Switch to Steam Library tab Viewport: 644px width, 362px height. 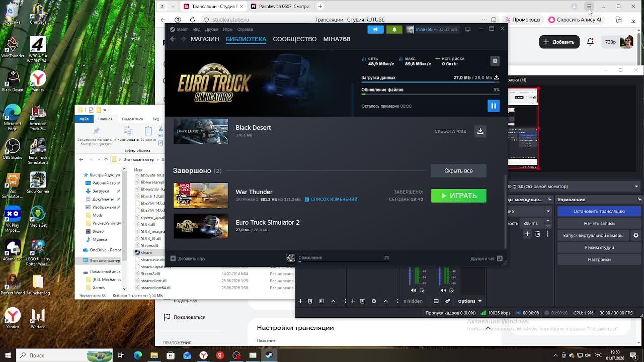(246, 39)
